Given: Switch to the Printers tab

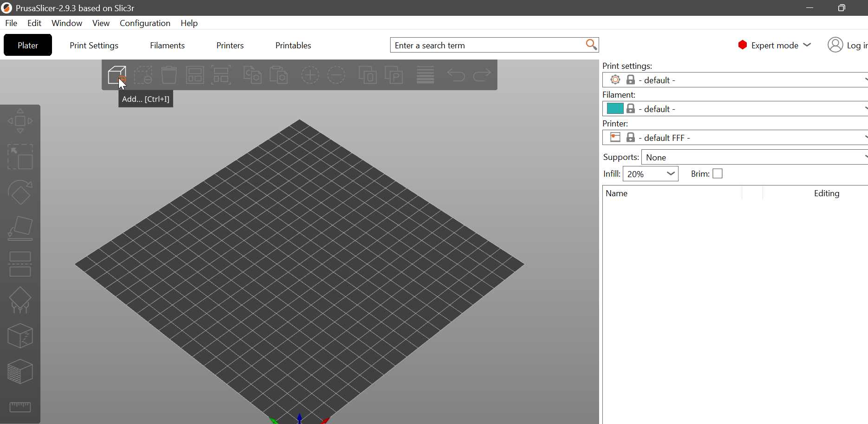Looking at the screenshot, I should click(230, 45).
